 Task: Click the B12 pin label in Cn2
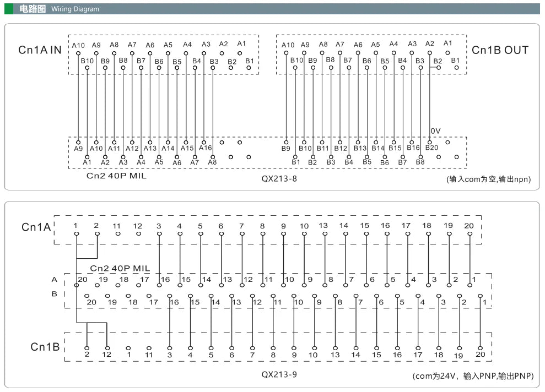coord(341,148)
